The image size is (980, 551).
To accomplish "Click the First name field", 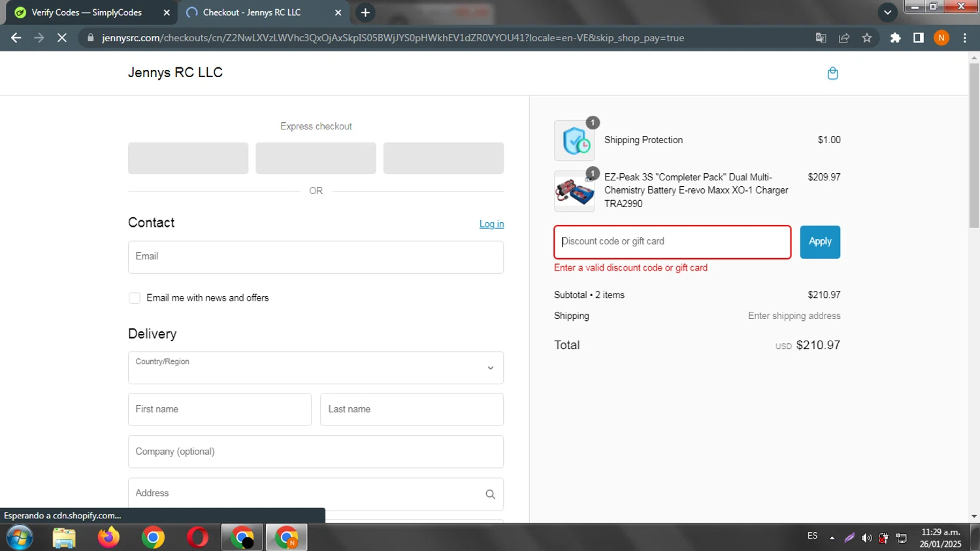I will click(220, 409).
